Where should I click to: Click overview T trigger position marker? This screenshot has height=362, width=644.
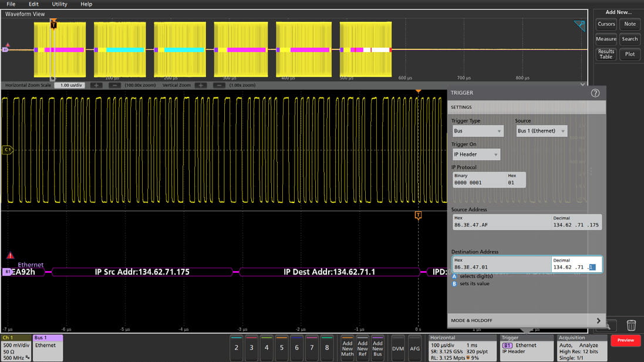coord(53,25)
